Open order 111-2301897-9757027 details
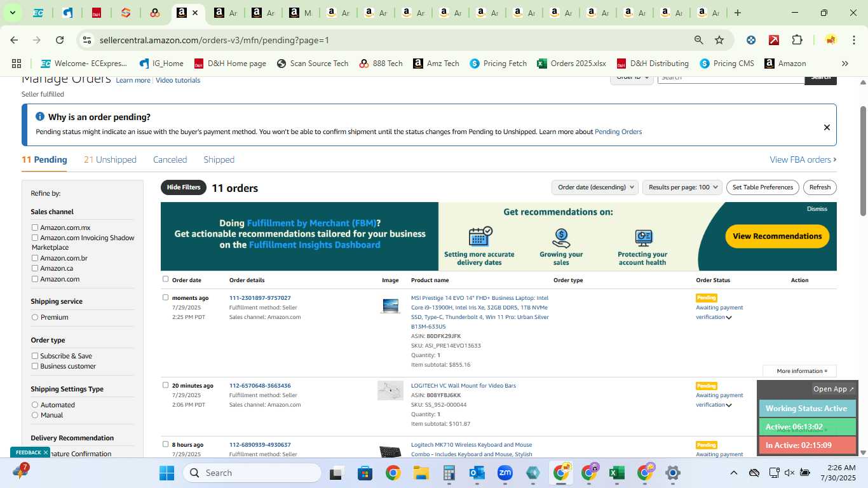This screenshot has height=488, width=868. coord(260,298)
